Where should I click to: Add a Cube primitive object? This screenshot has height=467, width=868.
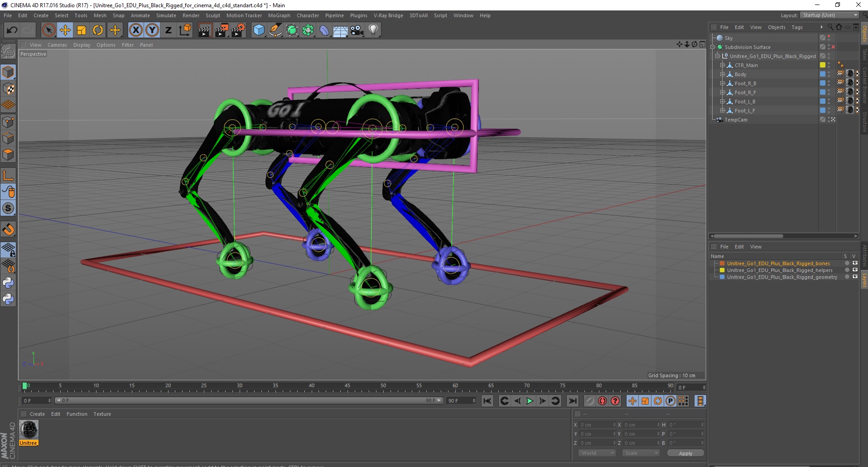pos(259,30)
